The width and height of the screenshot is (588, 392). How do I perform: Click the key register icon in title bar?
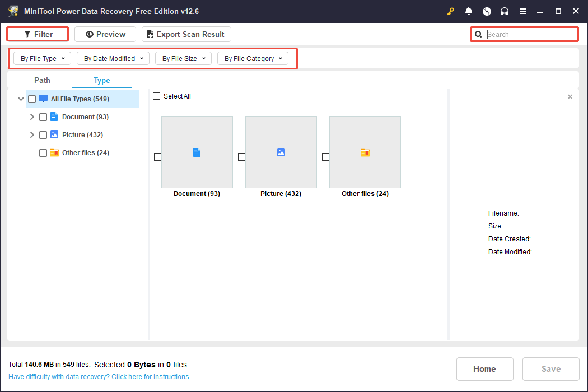(451, 11)
